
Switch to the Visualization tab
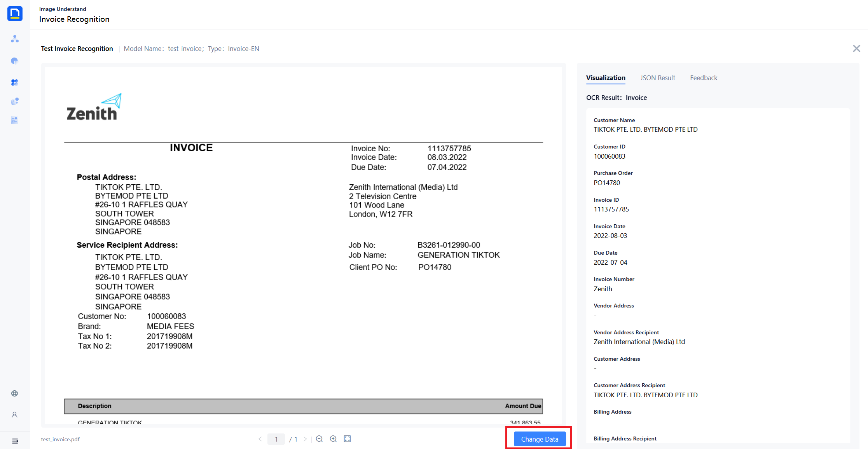[606, 78]
